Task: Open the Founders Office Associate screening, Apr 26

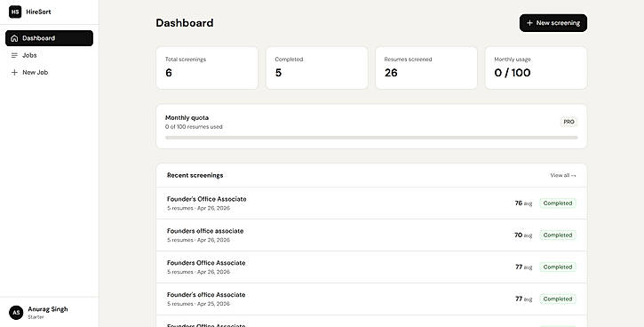Action: click(x=371, y=267)
